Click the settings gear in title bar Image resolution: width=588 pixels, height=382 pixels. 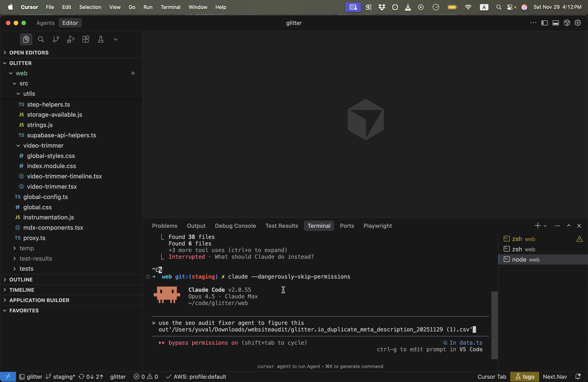click(578, 23)
